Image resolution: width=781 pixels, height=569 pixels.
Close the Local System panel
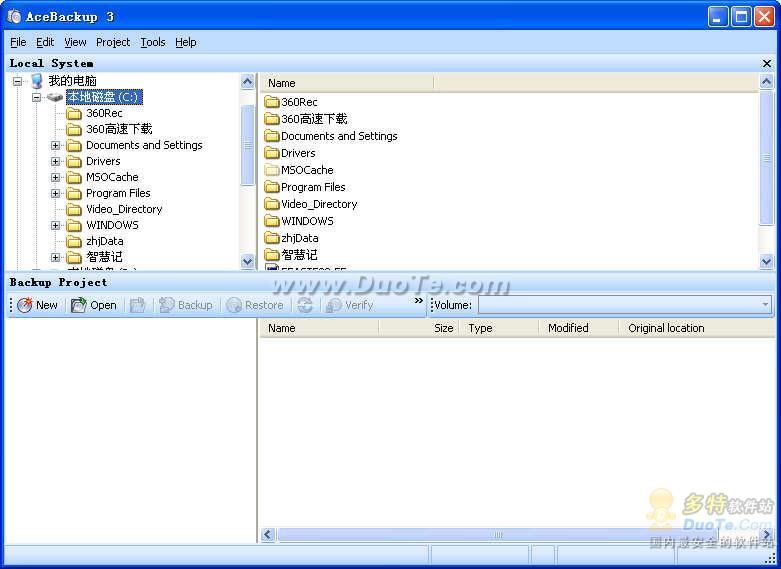(x=767, y=63)
